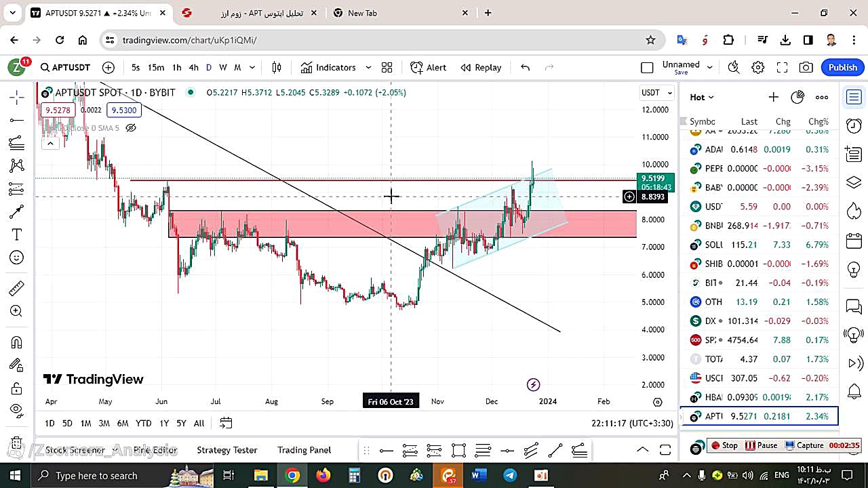The height and width of the screenshot is (488, 868).
Task: Toggle magnet mode for drawings
Action: click(16, 342)
